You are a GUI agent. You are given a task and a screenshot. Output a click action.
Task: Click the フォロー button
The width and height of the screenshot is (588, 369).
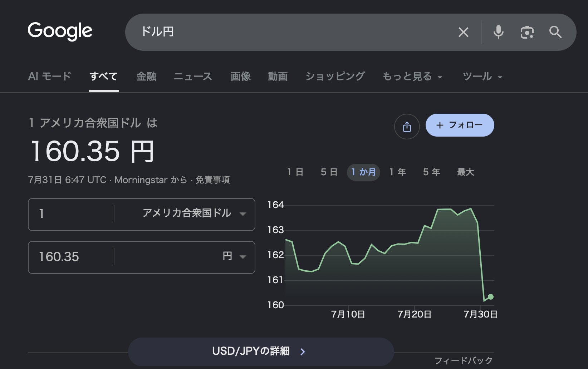pos(460,125)
